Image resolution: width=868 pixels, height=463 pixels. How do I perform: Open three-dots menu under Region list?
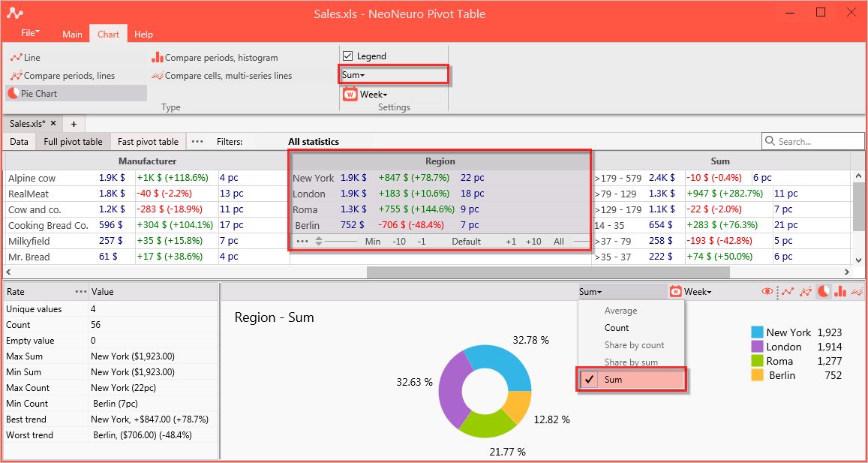coord(302,242)
